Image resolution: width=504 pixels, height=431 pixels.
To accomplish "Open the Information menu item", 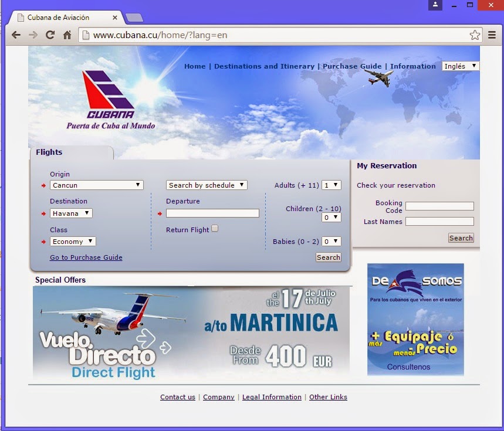I will [x=413, y=66].
